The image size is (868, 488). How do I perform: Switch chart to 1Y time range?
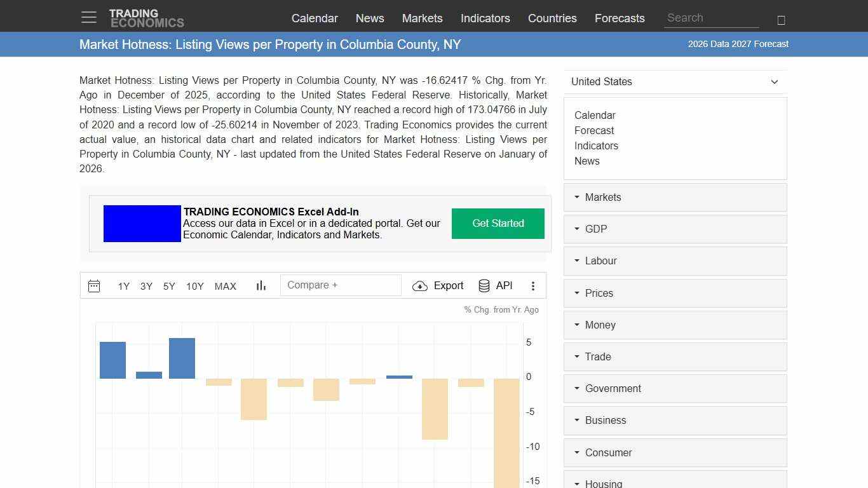click(x=123, y=286)
